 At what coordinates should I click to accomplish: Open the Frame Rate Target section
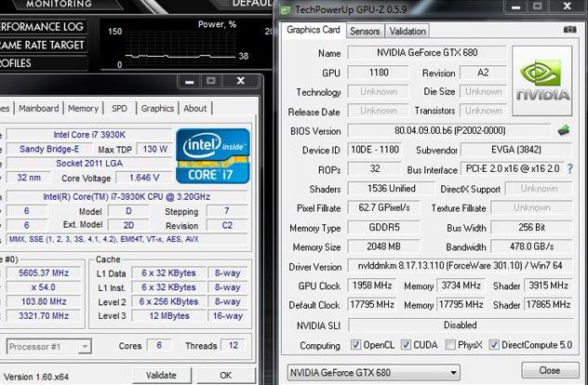[42, 45]
